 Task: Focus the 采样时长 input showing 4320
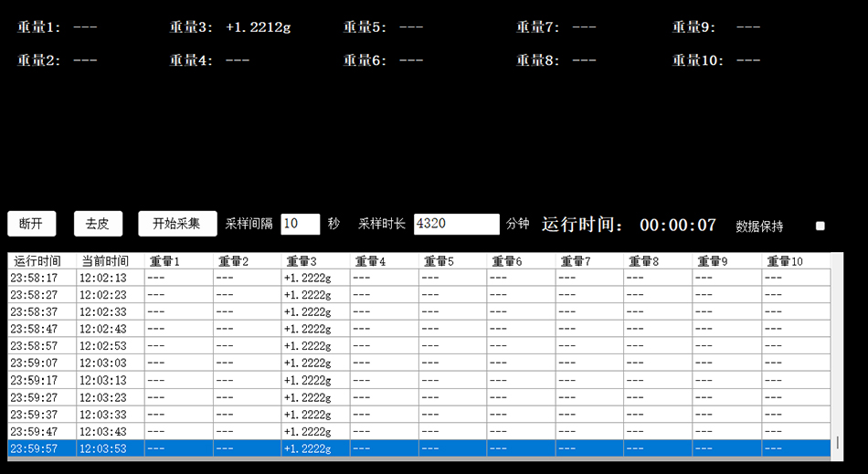click(456, 224)
